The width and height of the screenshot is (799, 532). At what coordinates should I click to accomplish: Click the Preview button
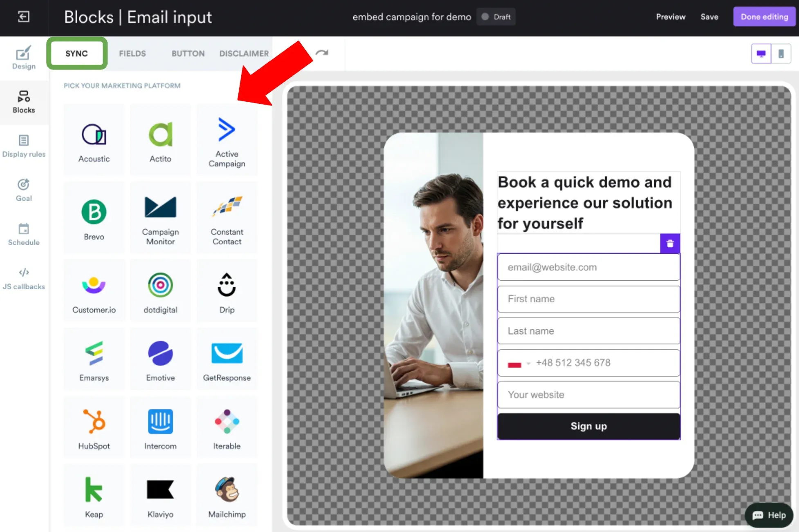click(671, 17)
